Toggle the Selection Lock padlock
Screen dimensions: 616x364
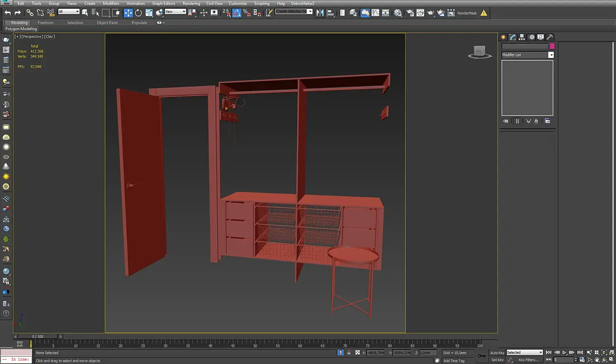point(349,353)
